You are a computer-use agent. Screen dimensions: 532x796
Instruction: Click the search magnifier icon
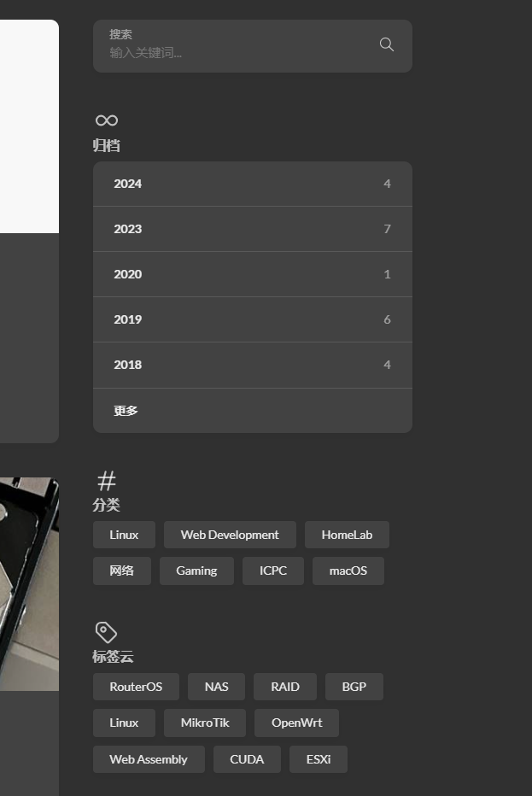pos(387,44)
